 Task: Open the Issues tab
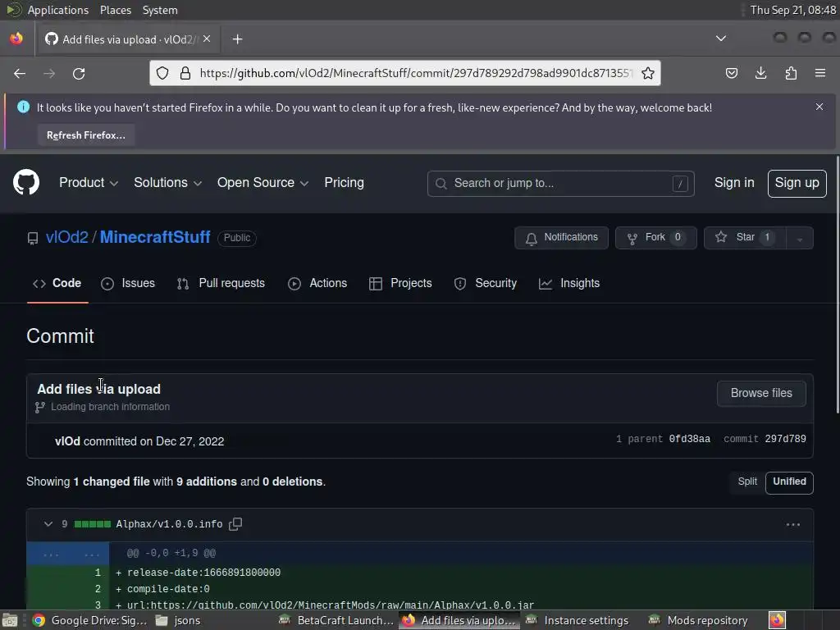[x=128, y=283]
